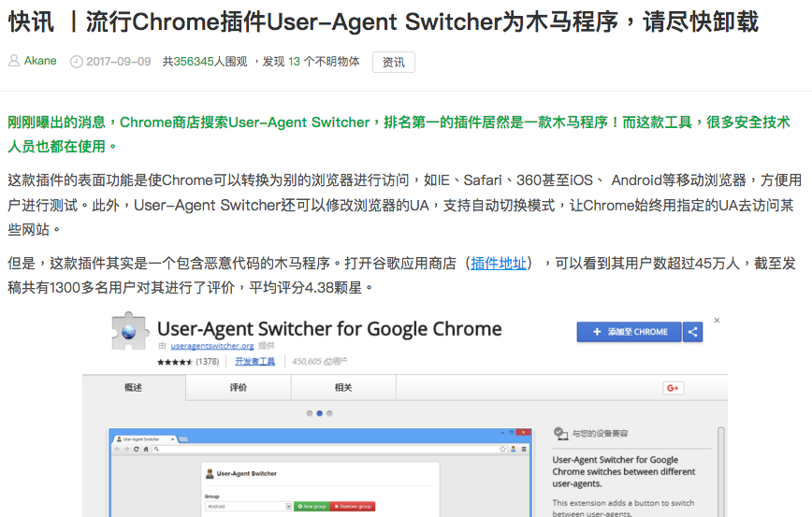Open the 插件地址 hyperlink

(499, 264)
